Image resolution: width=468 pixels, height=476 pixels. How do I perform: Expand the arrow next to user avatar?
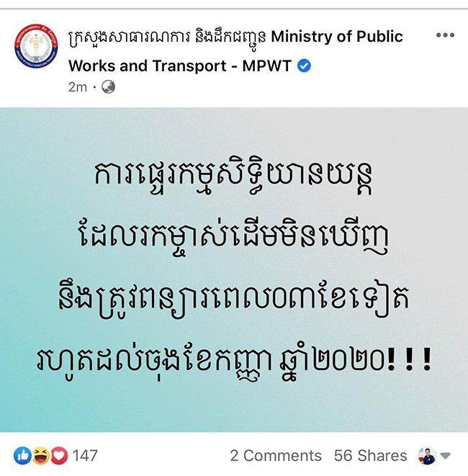coord(445,456)
